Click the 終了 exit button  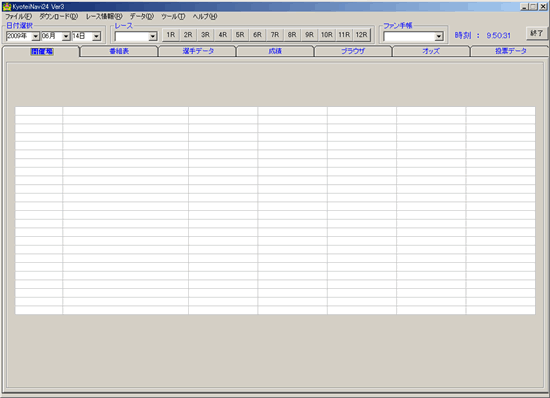pyautogui.click(x=536, y=33)
